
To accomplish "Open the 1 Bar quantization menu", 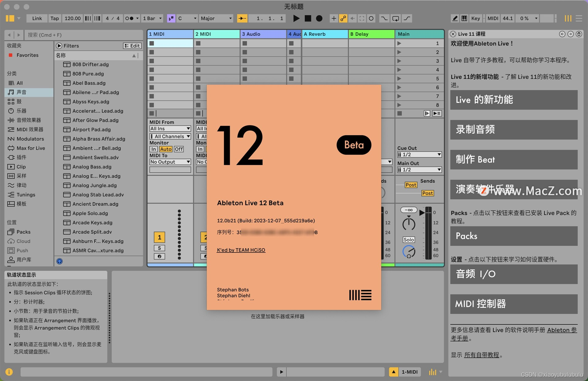I will [152, 18].
